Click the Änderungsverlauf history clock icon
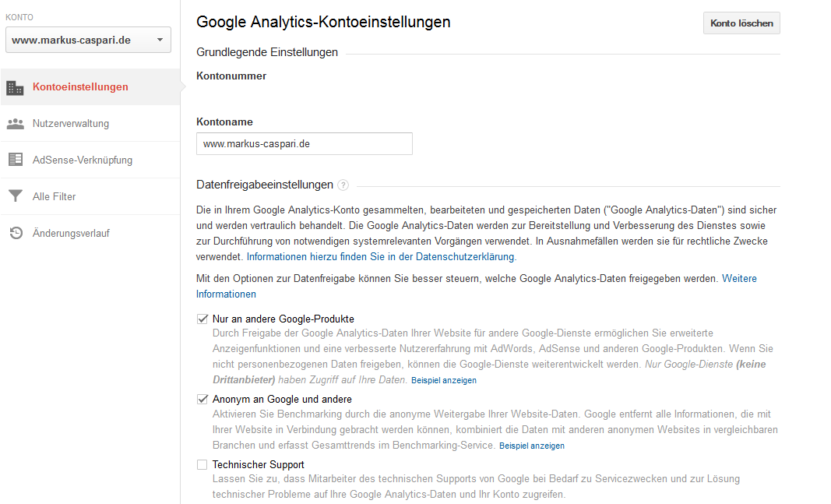The image size is (831, 504). [15, 233]
